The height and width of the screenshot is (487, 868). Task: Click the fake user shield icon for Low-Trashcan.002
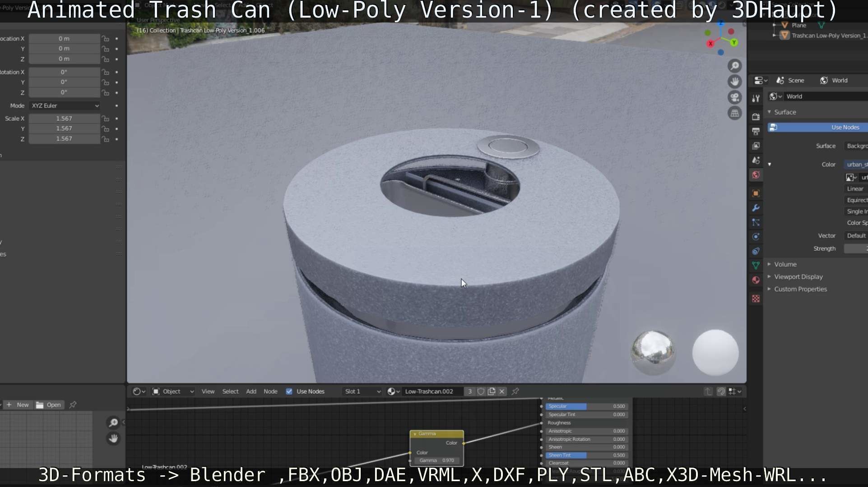tap(481, 391)
